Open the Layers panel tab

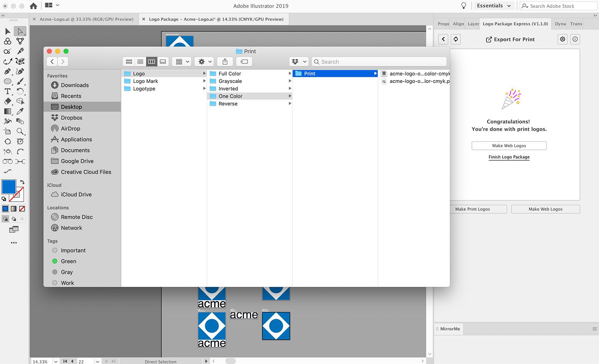473,24
